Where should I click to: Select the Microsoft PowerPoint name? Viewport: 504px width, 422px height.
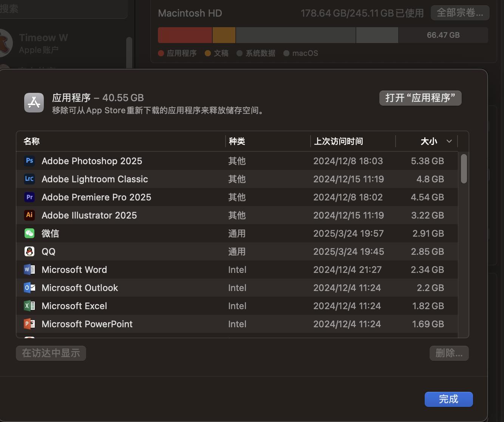click(87, 324)
